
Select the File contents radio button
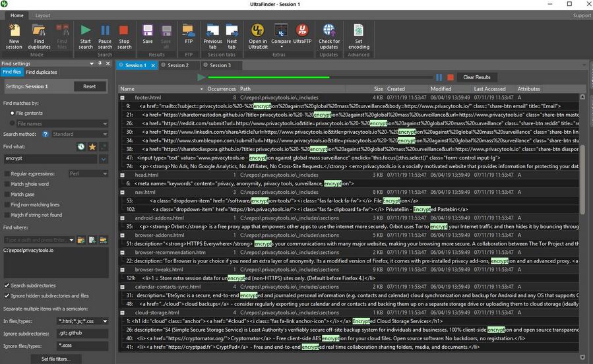click(12, 113)
